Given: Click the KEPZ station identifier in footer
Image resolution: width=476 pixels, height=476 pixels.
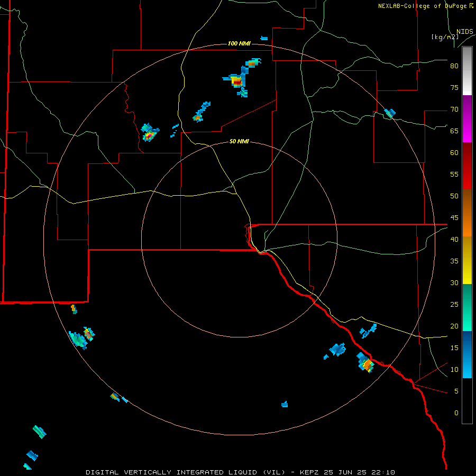Looking at the screenshot, I should (x=310, y=472).
